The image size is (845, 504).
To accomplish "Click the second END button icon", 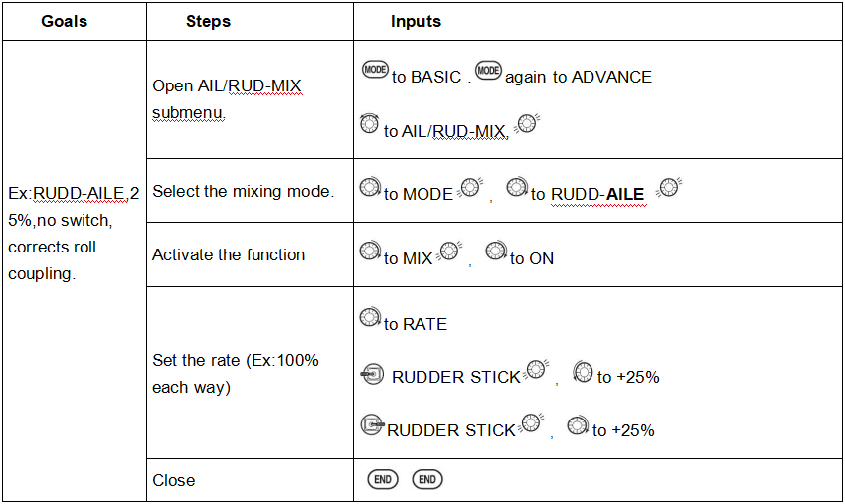I will point(427,480).
